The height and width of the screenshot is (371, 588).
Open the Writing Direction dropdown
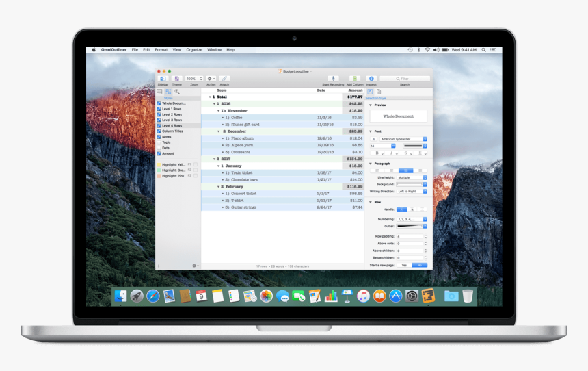point(412,191)
